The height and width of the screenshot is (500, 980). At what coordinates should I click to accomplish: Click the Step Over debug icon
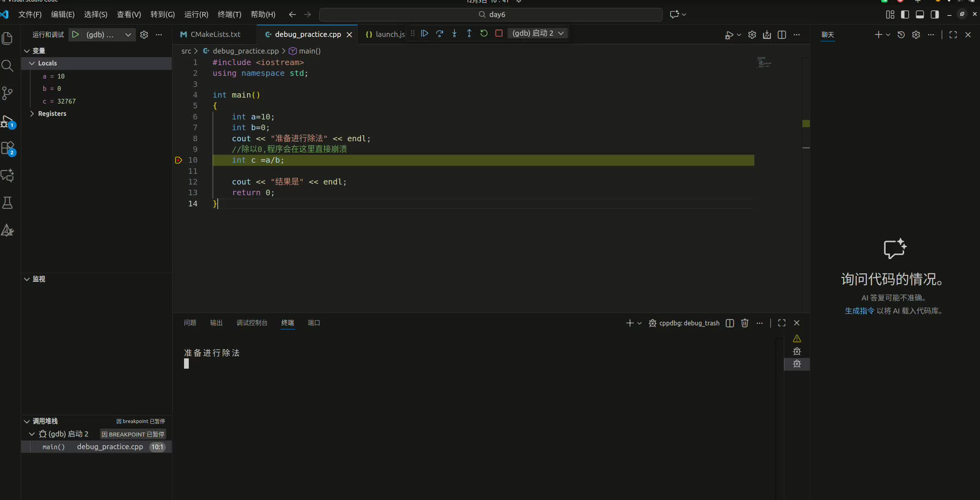coord(439,33)
